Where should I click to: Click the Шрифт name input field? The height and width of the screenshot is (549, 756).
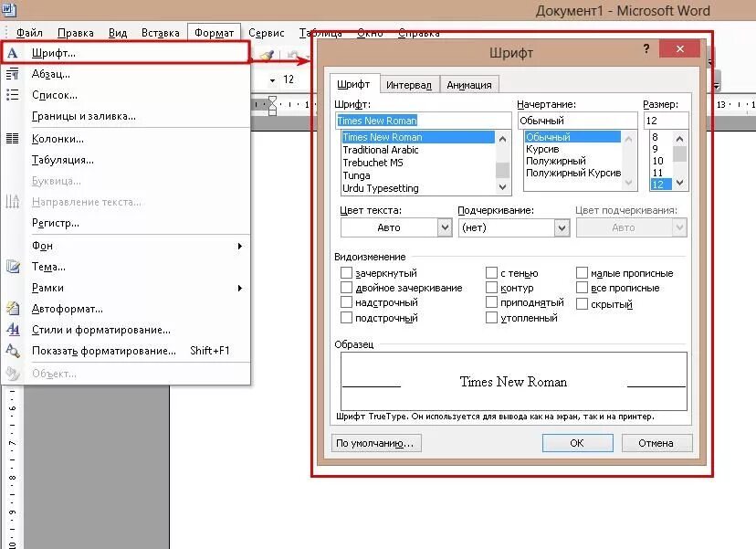coord(423,121)
